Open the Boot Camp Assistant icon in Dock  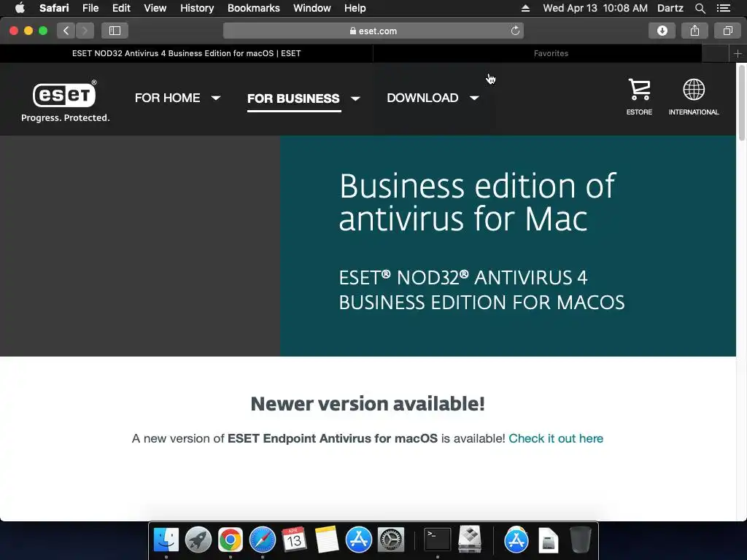point(470,539)
